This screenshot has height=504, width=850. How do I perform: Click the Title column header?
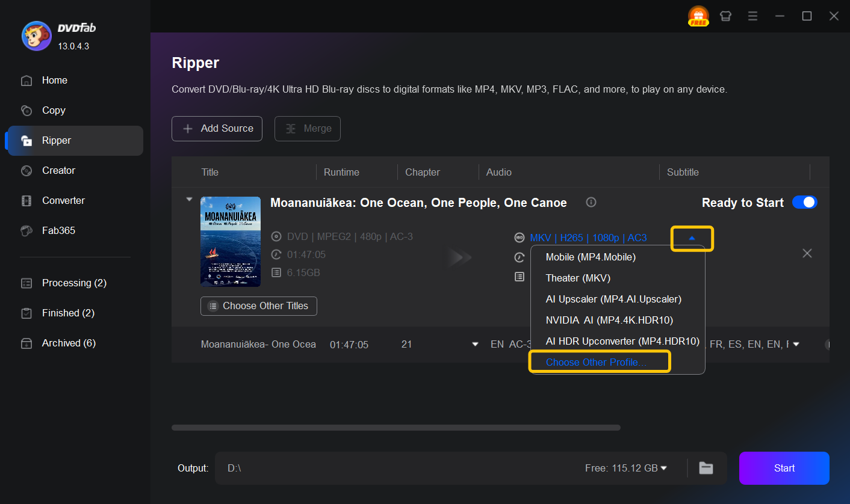coord(209,172)
